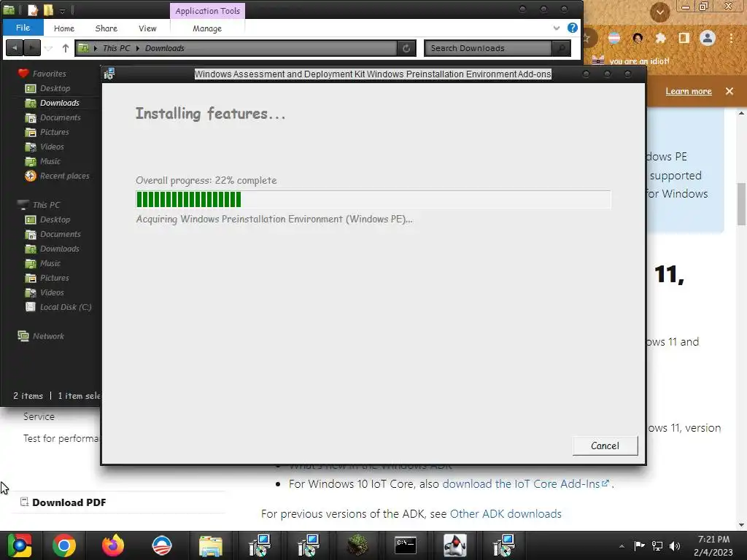The width and height of the screenshot is (747, 560).
Task: Open Music under This PC
Action: tap(50, 263)
